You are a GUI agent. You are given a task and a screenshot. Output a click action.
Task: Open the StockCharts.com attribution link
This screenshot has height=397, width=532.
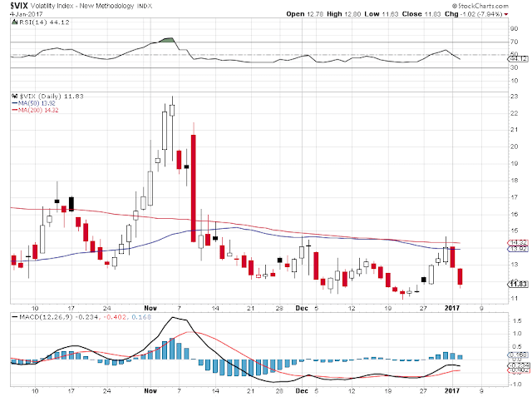pos(480,6)
